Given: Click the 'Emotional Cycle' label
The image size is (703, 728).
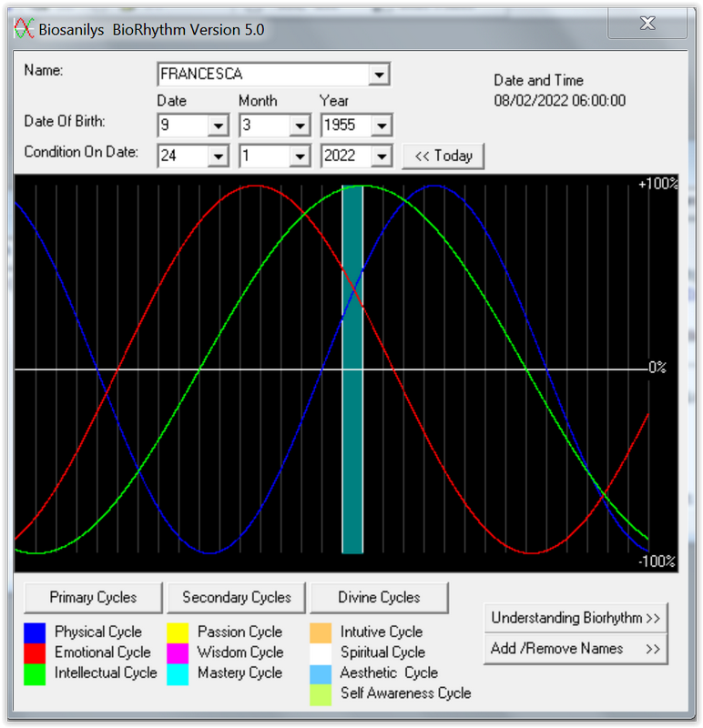Looking at the screenshot, I should [x=103, y=652].
